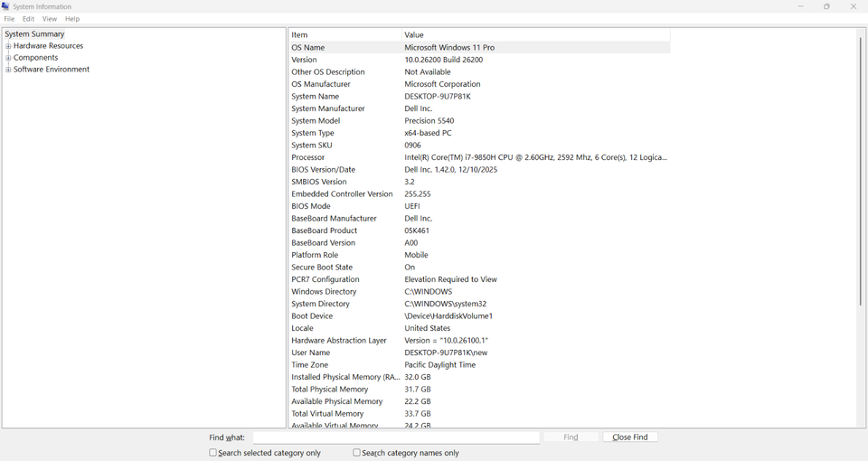The height and width of the screenshot is (461, 868).
Task: Click value 10.0.26200 Build 26200
Action: tap(443, 60)
